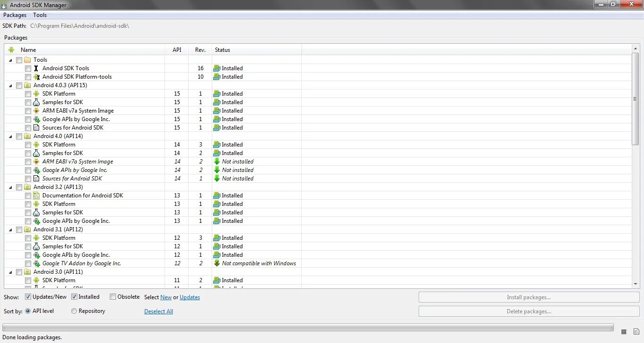
Task: Click the Status column header
Action: coord(257,49)
